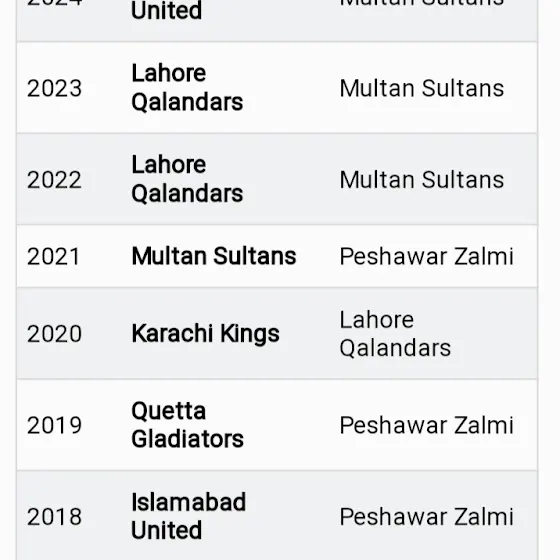Open Multan Sultans in the 2023 row
The height and width of the screenshot is (560, 560).
click(x=422, y=88)
